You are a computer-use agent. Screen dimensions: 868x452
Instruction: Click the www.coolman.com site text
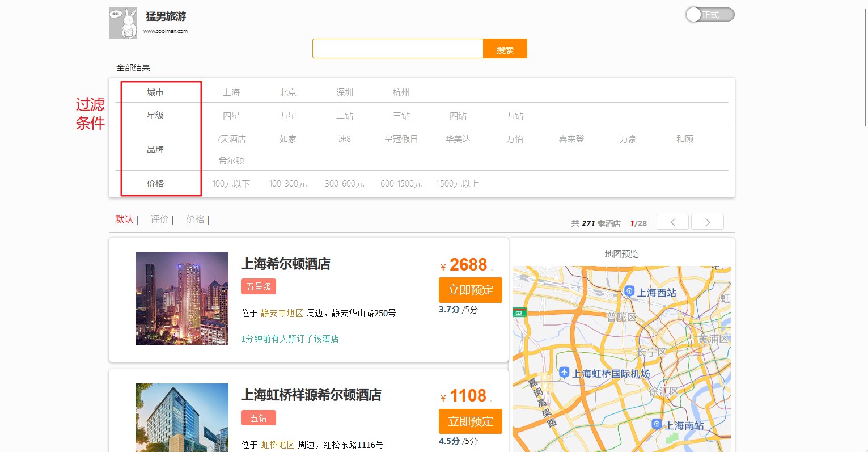click(x=166, y=31)
